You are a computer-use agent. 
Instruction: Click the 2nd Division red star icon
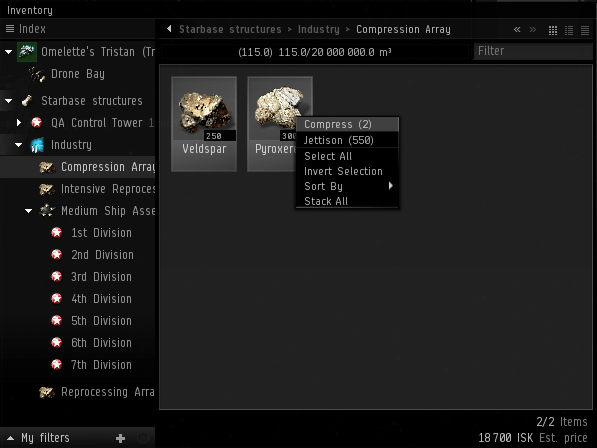tap(57, 254)
